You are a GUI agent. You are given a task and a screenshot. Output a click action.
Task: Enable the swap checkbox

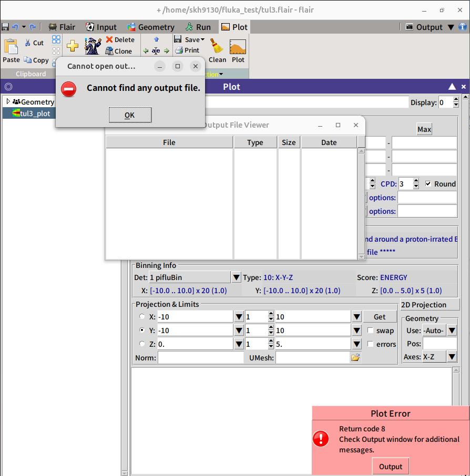(x=371, y=330)
